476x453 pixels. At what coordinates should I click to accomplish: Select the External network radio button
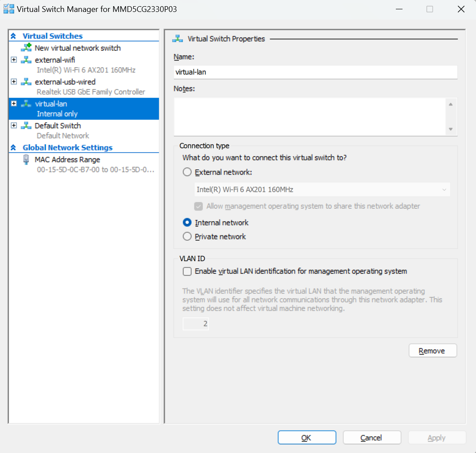pos(187,173)
